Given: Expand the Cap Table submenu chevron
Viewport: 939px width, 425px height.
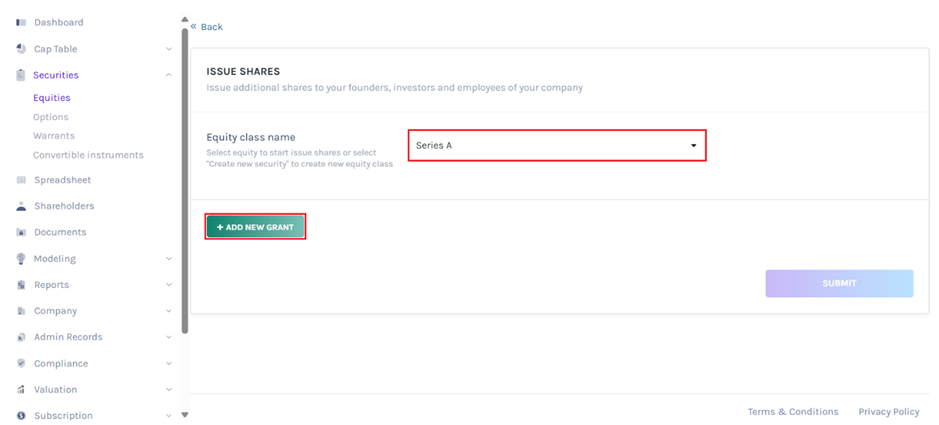Looking at the screenshot, I should tap(169, 49).
